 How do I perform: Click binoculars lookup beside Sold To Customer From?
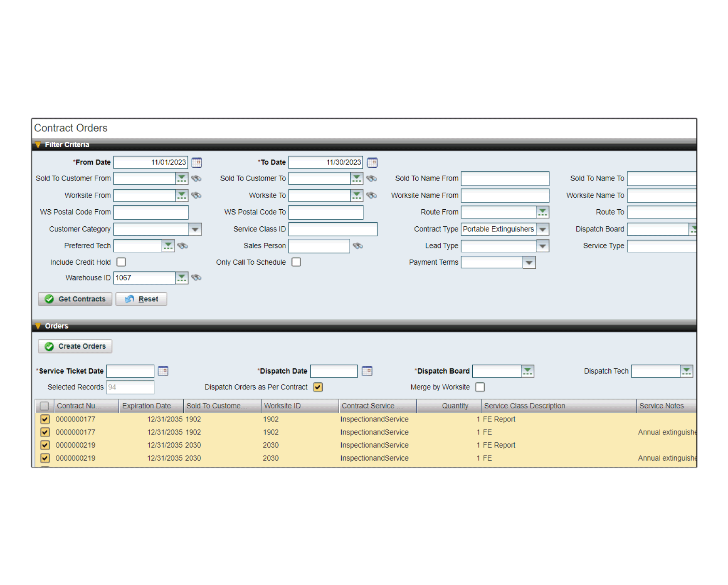[196, 178]
